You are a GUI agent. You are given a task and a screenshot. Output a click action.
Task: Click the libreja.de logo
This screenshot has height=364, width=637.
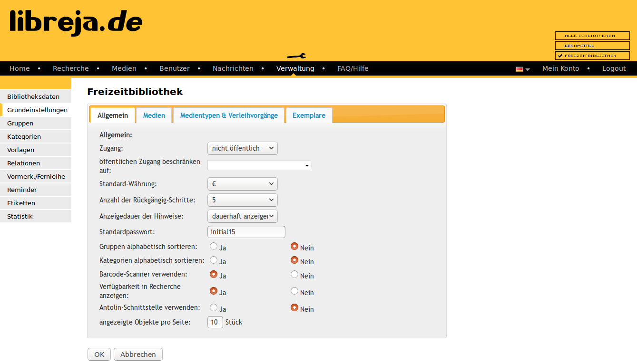[x=76, y=23]
